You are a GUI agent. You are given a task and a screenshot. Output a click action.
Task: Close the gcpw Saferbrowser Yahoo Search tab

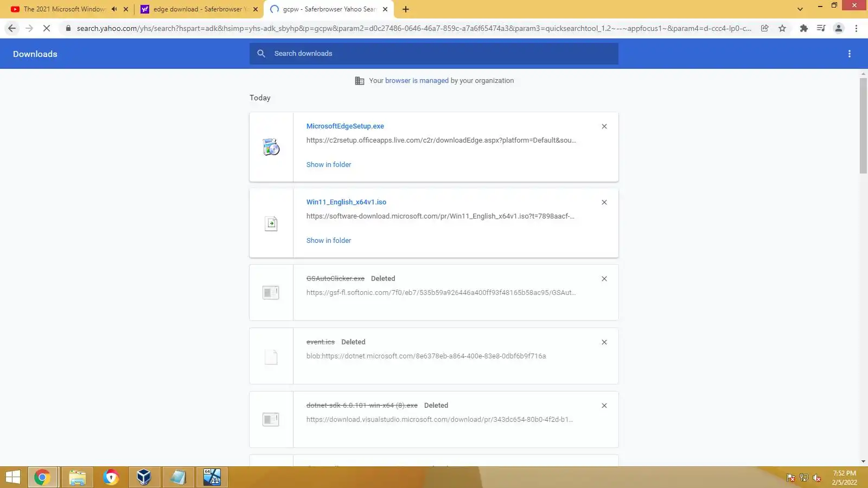point(385,9)
